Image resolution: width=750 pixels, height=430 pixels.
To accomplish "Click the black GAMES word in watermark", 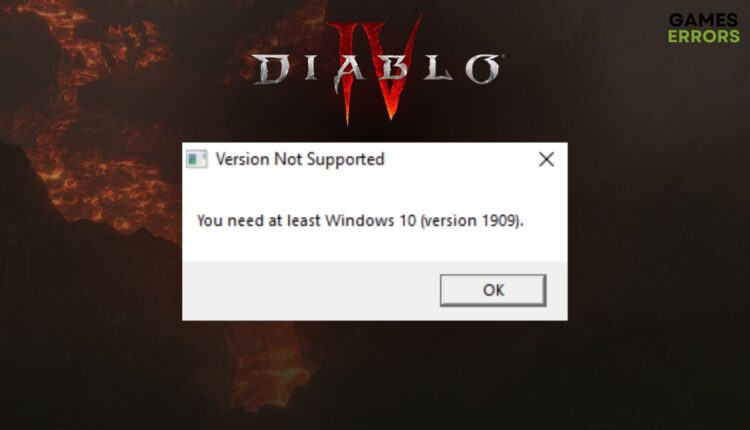I will [x=704, y=20].
